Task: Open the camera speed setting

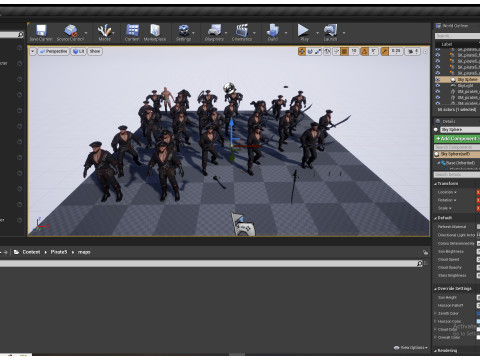Action: 413,51
